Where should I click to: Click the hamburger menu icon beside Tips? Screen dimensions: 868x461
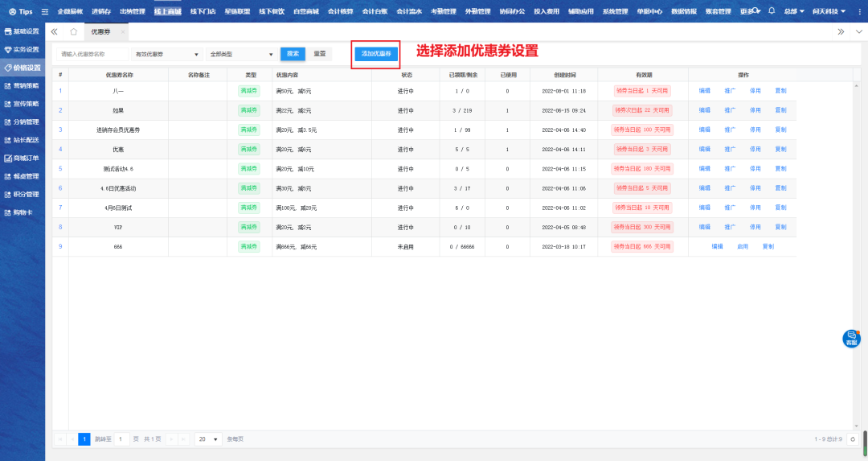point(45,11)
